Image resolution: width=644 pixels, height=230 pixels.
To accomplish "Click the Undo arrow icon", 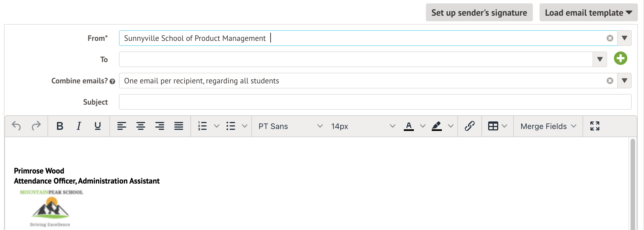I will (x=16, y=126).
